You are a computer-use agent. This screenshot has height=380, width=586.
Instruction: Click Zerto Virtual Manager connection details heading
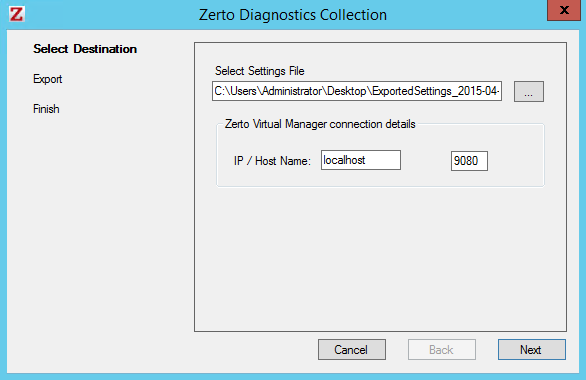pyautogui.click(x=320, y=124)
